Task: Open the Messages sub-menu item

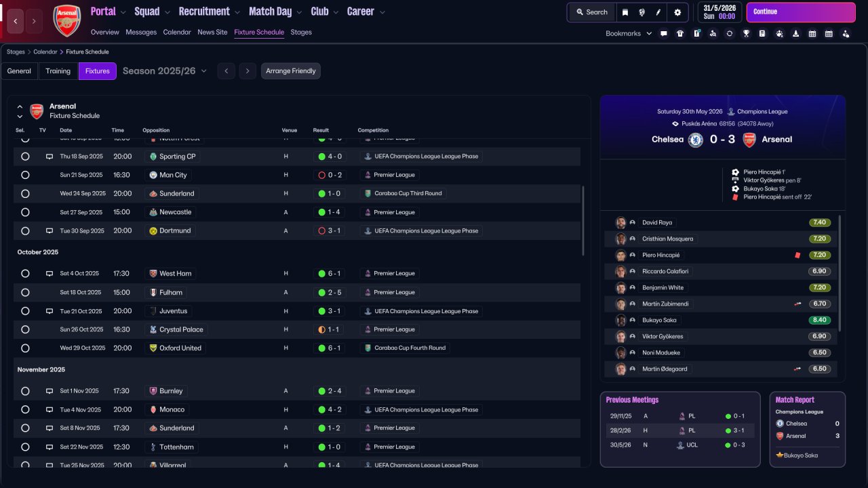Action: click(x=141, y=33)
